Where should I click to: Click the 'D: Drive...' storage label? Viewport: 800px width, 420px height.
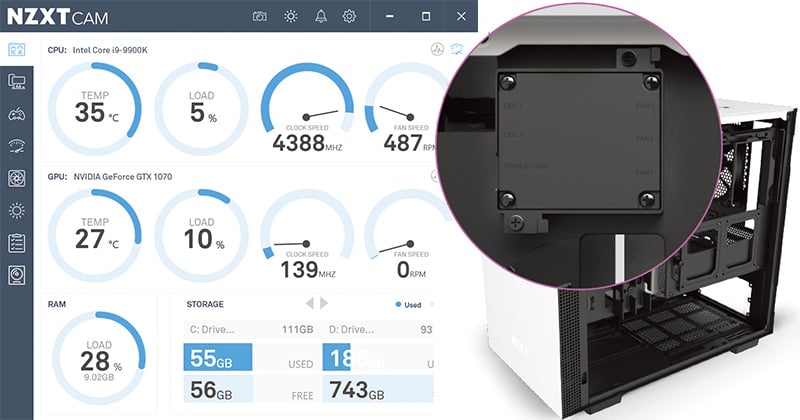(352, 330)
